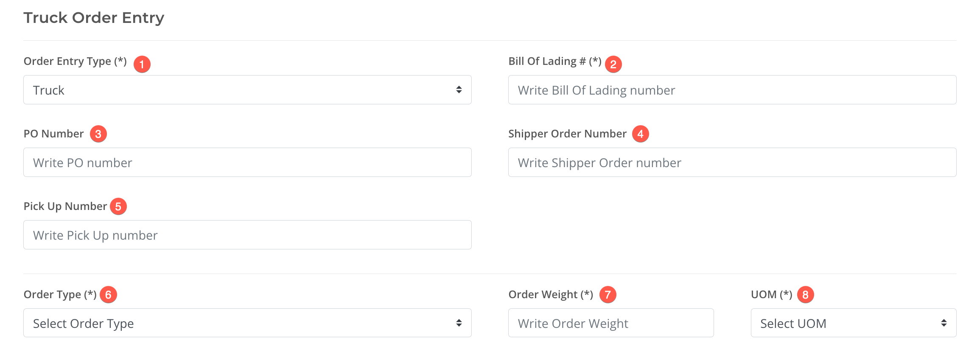Viewport: 980px width, 358px height.
Task: Click red badge 2 next to Bill Of Lading
Action: 613,64
